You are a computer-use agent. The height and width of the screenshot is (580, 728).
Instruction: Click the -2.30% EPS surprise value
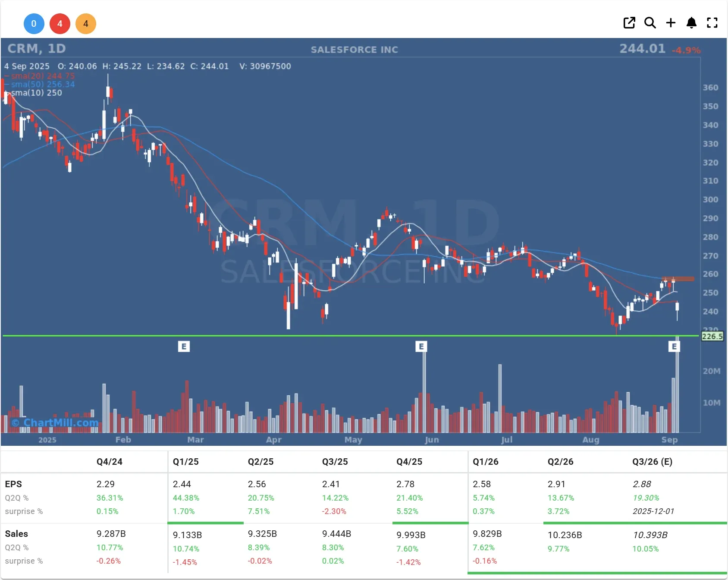[334, 511]
